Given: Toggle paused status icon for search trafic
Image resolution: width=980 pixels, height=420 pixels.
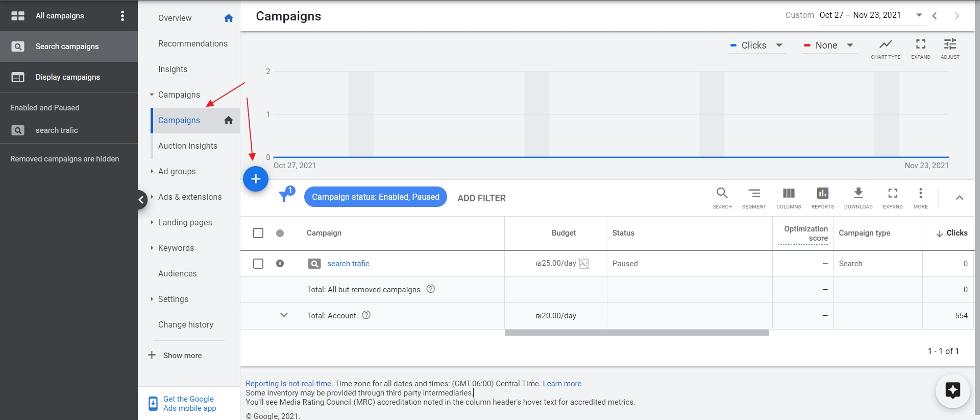Looking at the screenshot, I should coord(280,264).
